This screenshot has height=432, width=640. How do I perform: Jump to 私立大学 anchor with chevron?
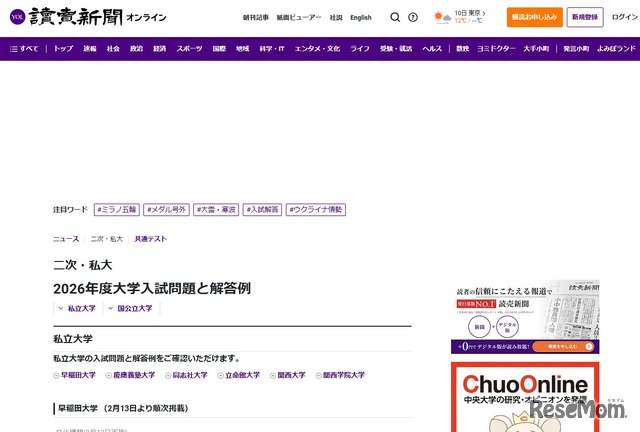77,308
